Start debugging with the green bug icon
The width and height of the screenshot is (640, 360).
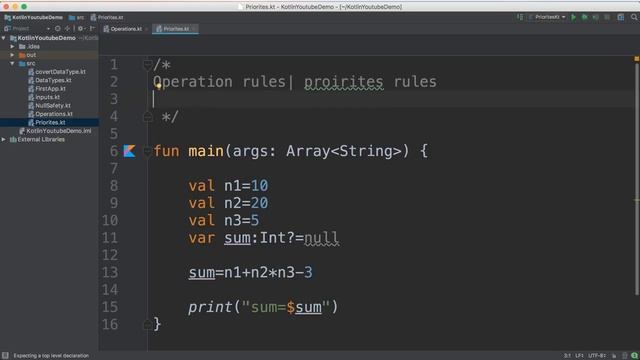584,17
